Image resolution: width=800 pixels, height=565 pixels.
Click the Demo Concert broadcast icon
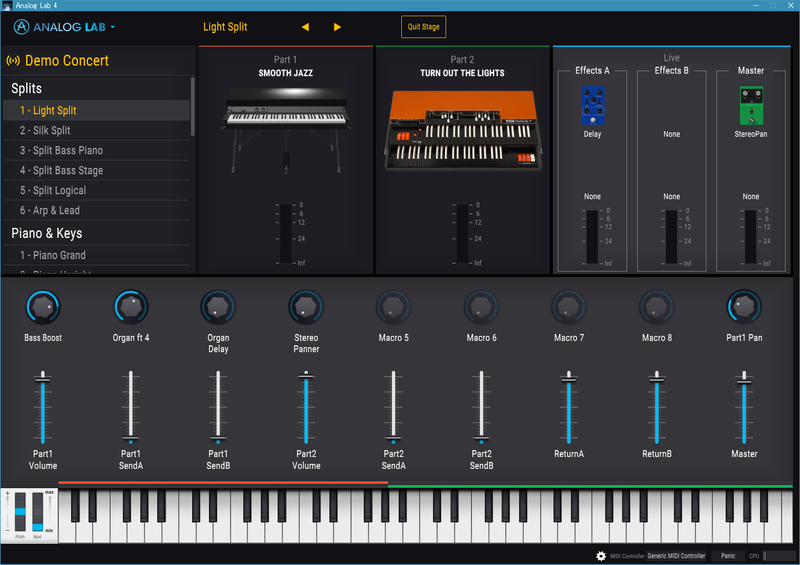click(13, 61)
